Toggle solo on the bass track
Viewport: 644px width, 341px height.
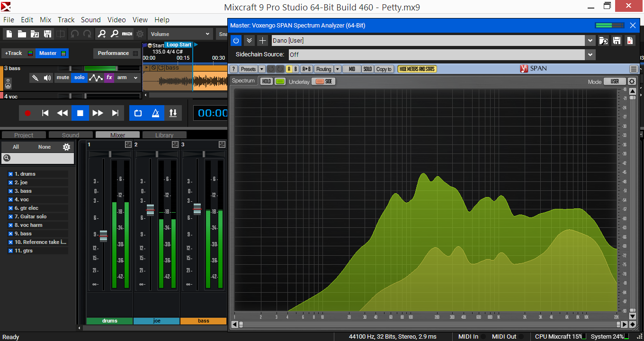click(x=79, y=78)
